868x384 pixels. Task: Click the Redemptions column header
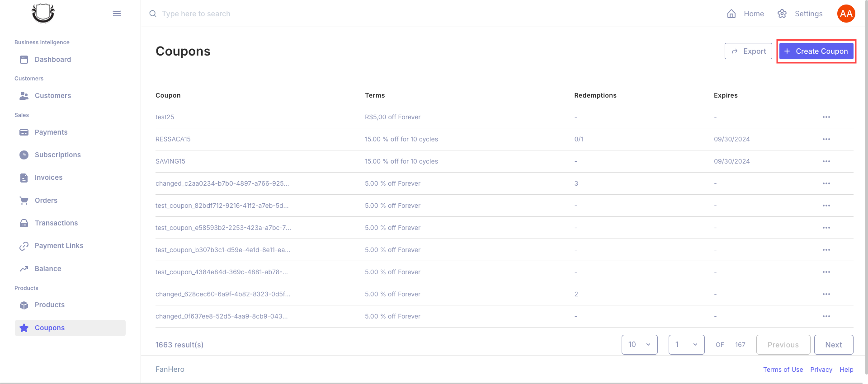coord(595,95)
